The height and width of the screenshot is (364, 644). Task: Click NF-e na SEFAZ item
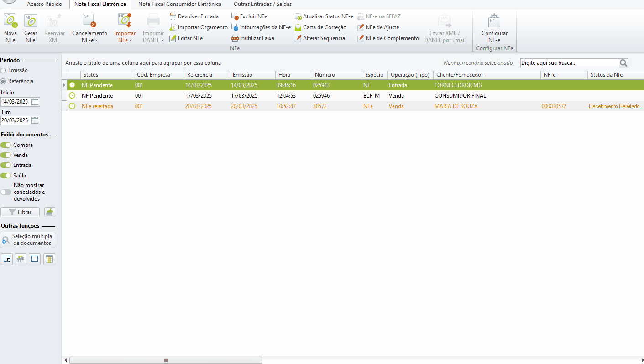click(x=379, y=16)
